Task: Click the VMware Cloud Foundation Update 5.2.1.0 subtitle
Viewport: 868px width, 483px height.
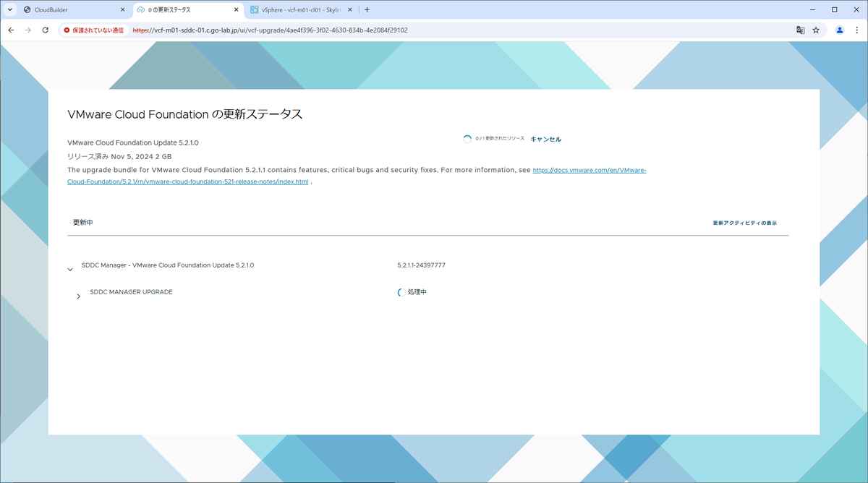Action: (x=132, y=142)
